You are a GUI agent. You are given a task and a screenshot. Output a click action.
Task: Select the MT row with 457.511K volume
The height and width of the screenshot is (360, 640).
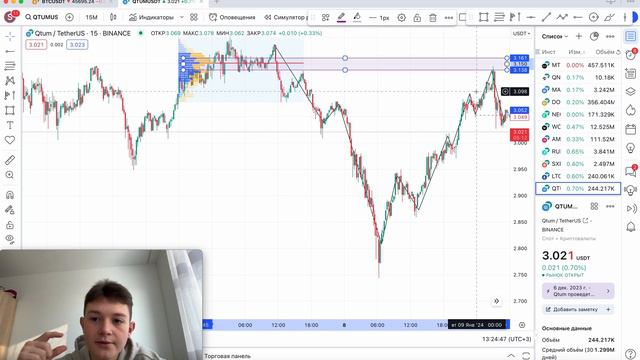click(x=578, y=65)
